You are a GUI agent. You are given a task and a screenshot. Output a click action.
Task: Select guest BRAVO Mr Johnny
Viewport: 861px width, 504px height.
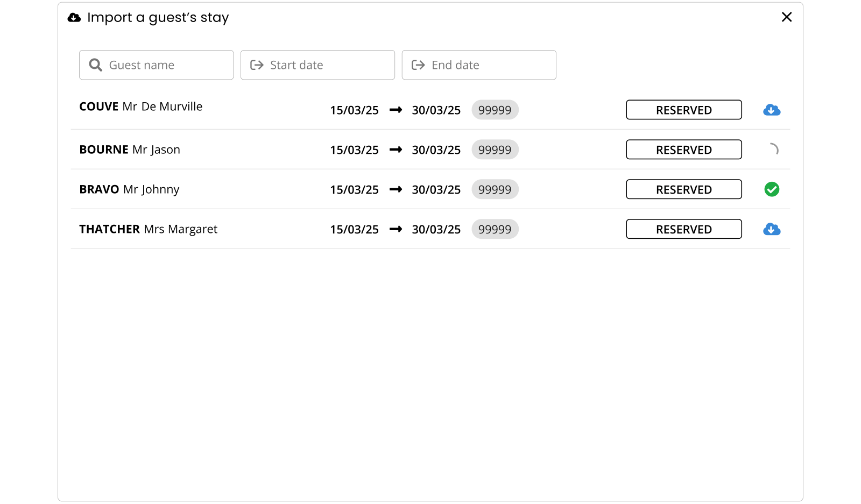pyautogui.click(x=129, y=189)
